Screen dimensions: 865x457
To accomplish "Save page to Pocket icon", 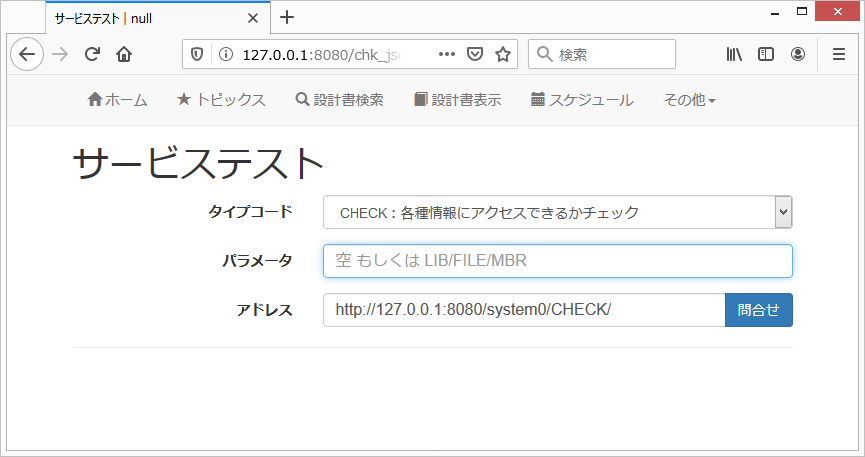I will click(x=475, y=54).
